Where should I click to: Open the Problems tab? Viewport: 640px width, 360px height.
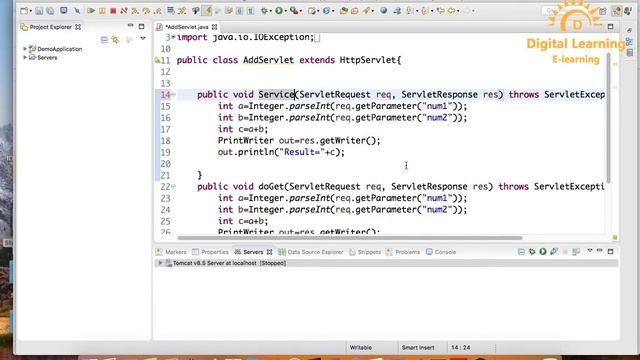pyautogui.click(x=403, y=252)
